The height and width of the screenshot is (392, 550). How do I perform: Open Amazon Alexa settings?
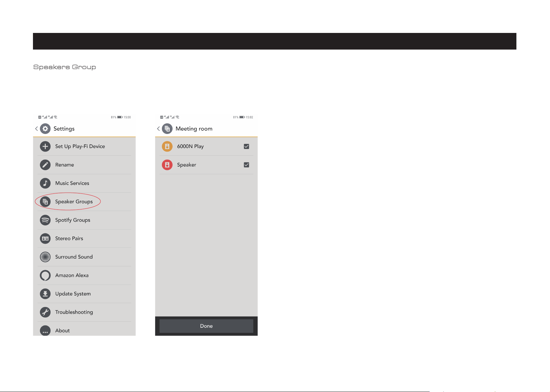84,275
